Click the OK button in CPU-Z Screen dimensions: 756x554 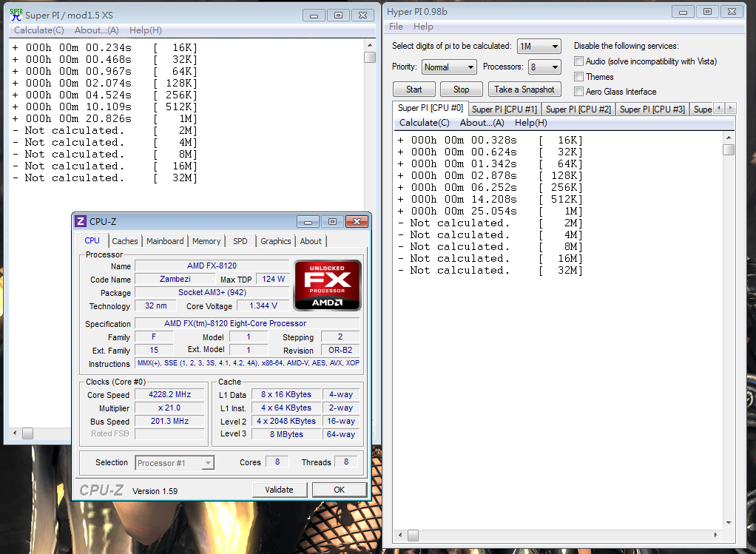point(340,490)
